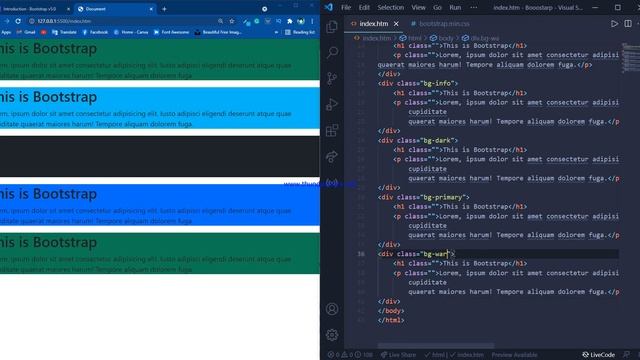Click the html breadcrumb segment

pyautogui.click(x=411, y=38)
